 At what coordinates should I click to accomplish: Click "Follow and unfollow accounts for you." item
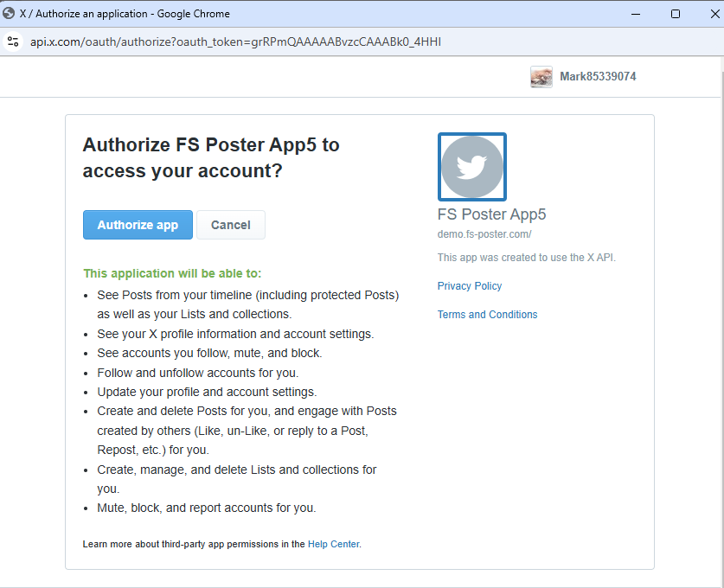[197, 373]
